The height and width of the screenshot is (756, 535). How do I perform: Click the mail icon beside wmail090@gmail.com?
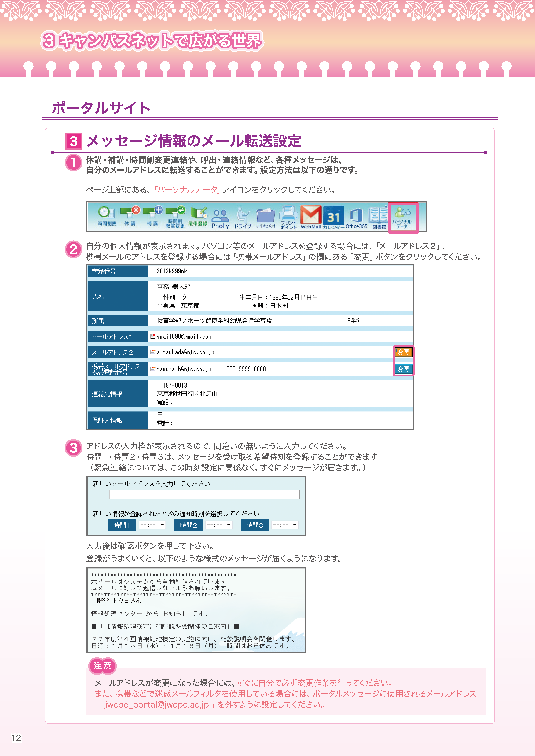point(153,336)
